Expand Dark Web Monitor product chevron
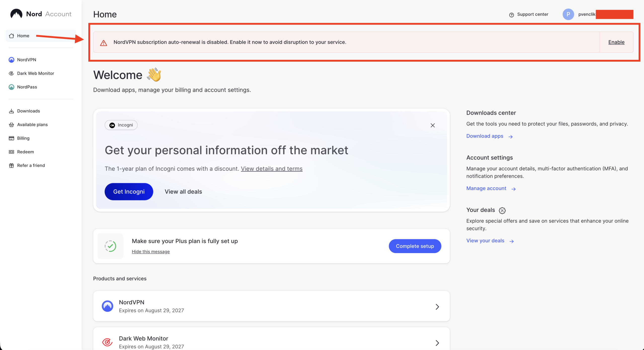 tap(437, 343)
